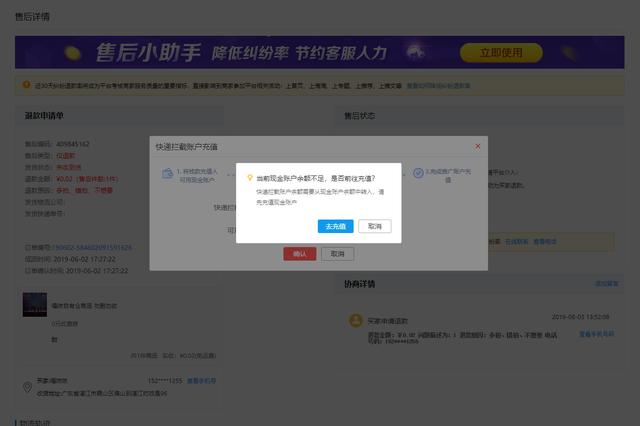Click the 售后状态 panel header
This screenshot has height=426, width=640.
(x=359, y=116)
